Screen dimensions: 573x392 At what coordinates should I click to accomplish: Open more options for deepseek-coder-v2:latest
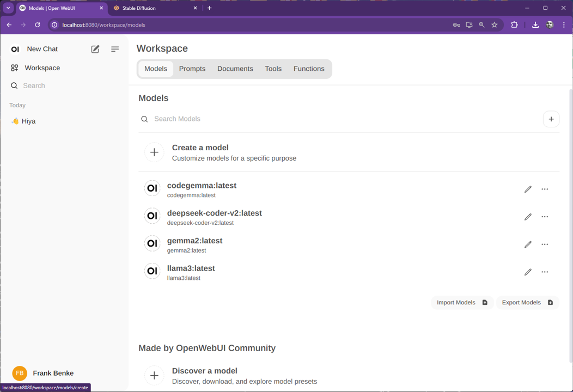545,217
